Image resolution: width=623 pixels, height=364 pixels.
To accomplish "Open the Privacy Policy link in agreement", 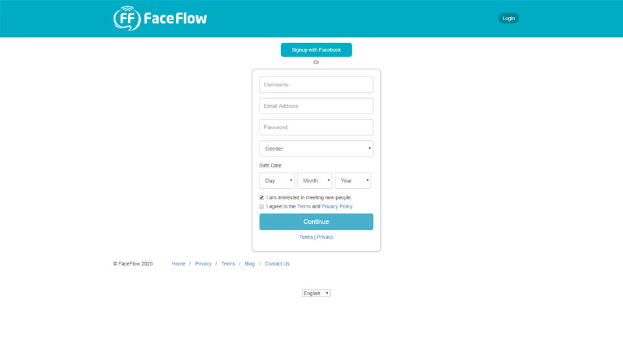I will [x=337, y=206].
